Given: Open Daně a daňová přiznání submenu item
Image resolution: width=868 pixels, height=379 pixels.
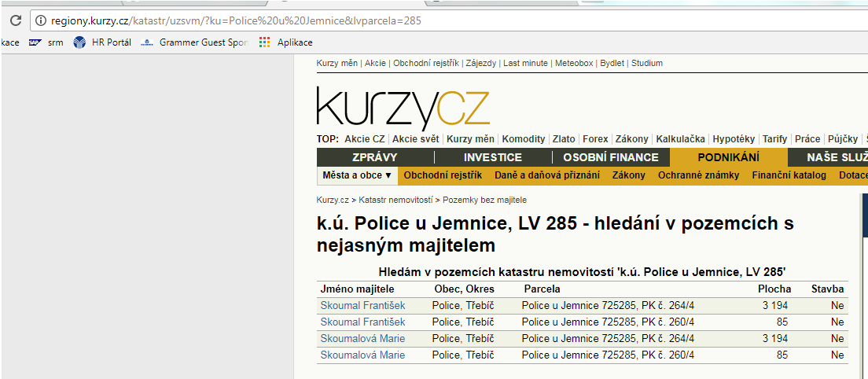Looking at the screenshot, I should [546, 175].
